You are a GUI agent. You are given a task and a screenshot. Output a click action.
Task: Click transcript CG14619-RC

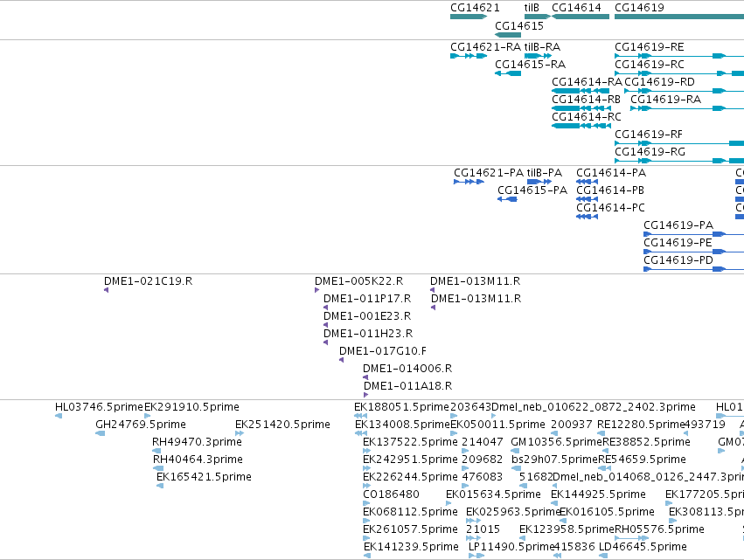[679, 73]
